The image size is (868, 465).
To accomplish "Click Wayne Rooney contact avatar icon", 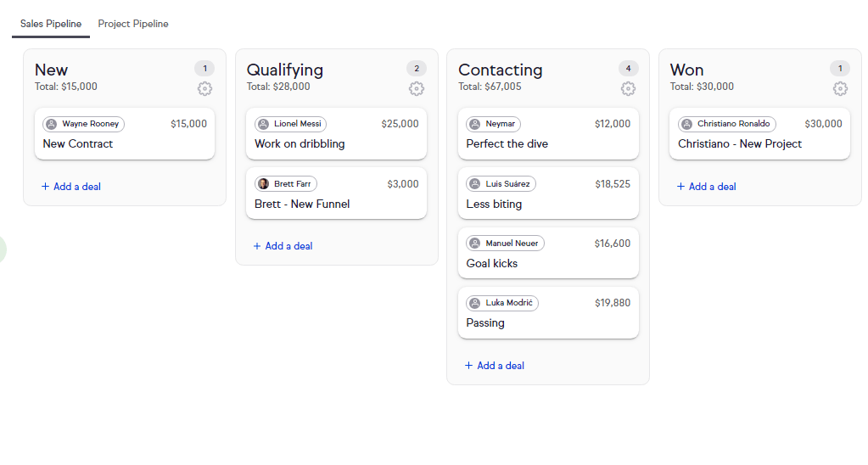I will point(52,124).
